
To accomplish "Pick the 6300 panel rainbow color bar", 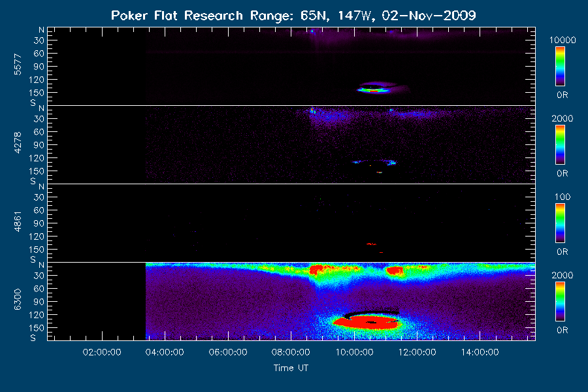I will point(561,302).
